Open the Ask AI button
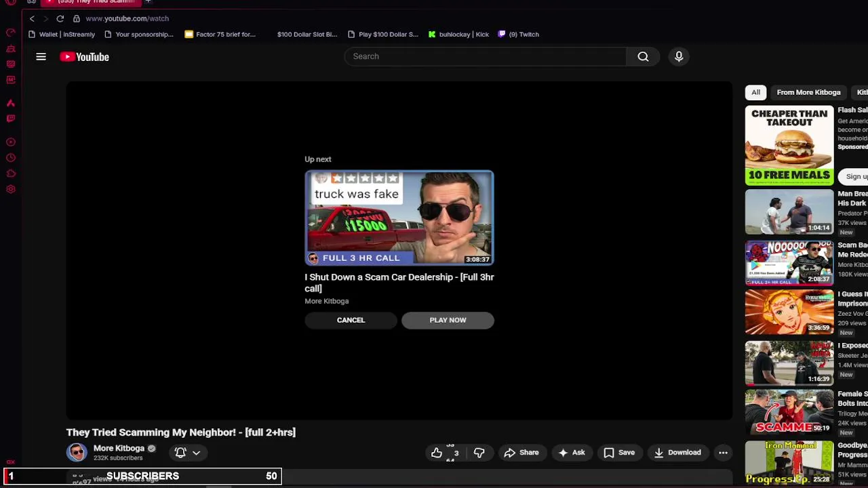868x488 pixels. pyautogui.click(x=572, y=453)
